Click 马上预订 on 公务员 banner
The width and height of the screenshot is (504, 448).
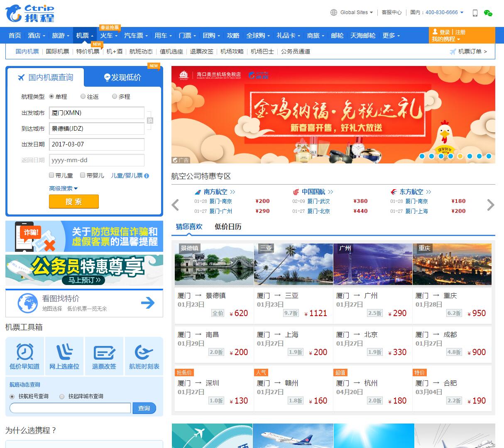(84, 280)
